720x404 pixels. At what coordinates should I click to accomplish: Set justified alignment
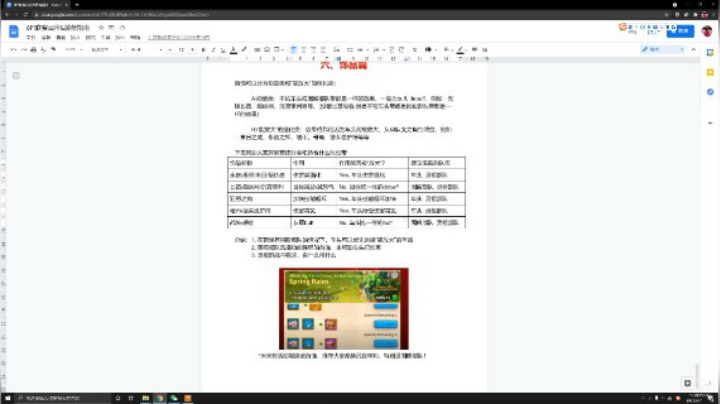click(x=323, y=50)
